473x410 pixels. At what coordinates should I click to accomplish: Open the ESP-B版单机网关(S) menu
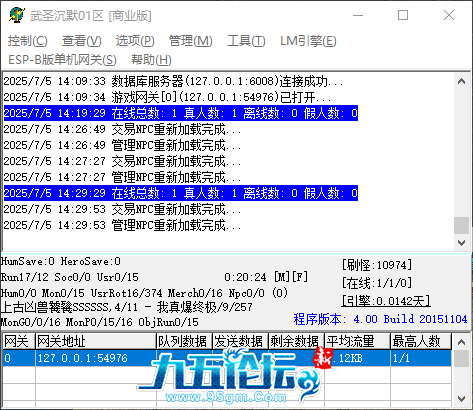(62, 60)
